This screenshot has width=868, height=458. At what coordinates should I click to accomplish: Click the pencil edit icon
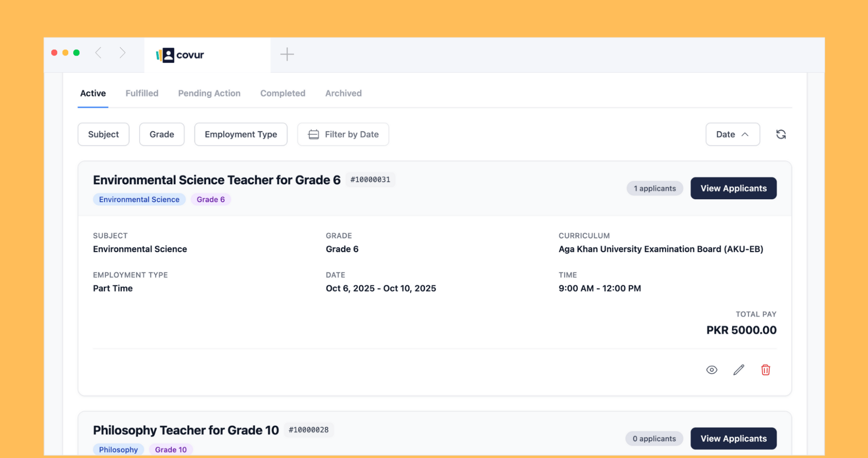point(739,370)
